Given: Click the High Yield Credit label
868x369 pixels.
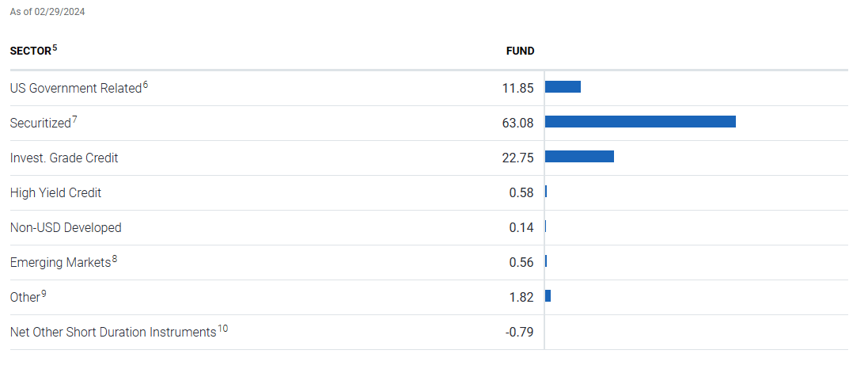Looking at the screenshot, I should [55, 193].
